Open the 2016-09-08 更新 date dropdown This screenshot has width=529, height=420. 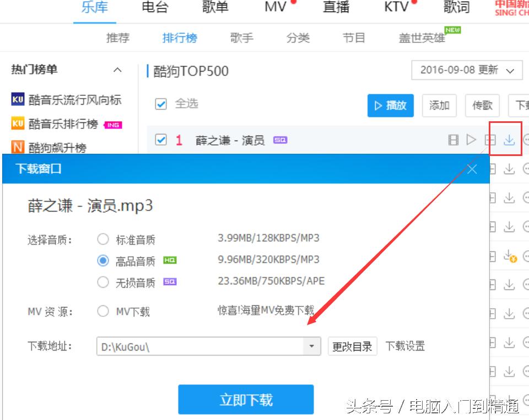click(x=466, y=71)
